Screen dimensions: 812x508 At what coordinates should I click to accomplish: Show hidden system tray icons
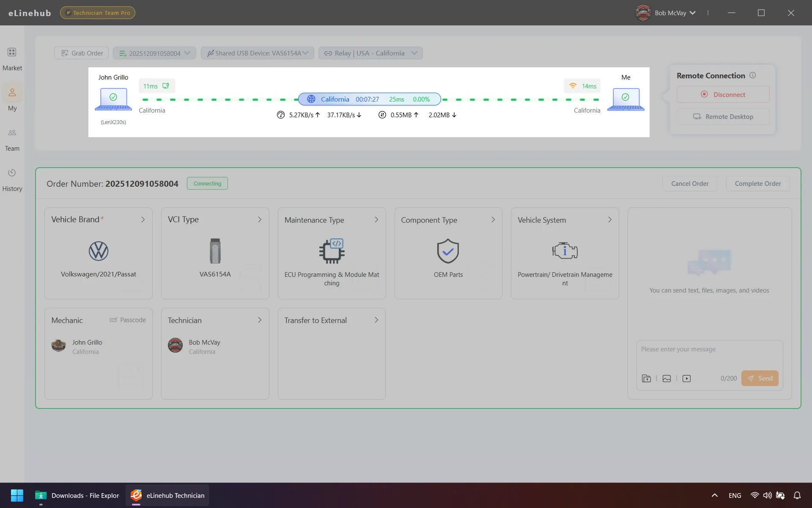pyautogui.click(x=714, y=495)
